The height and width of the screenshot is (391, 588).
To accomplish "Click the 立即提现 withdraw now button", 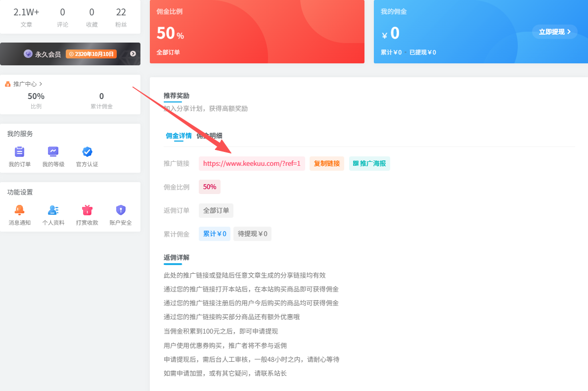I will point(554,32).
